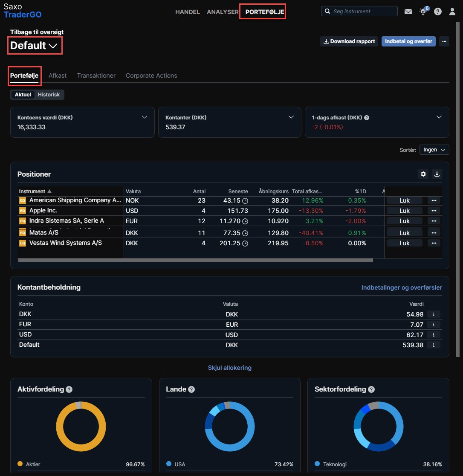Image resolution: width=463 pixels, height=476 pixels.
Task: Open the Sortér dropdown
Action: pyautogui.click(x=434, y=150)
